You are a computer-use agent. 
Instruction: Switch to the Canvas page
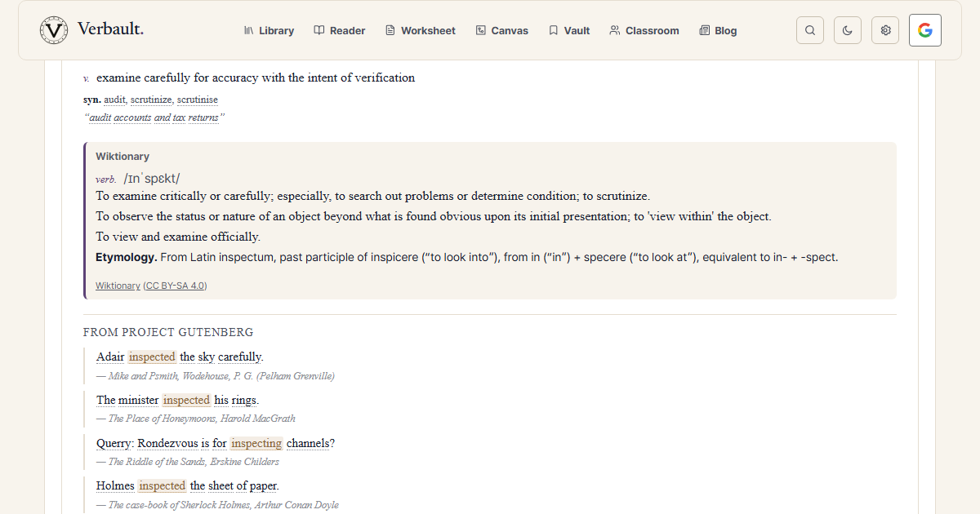pos(501,30)
